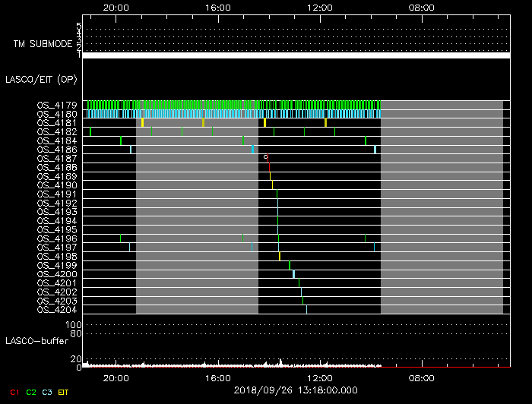Click the 16:00 tick on bottom axis

click(217, 377)
